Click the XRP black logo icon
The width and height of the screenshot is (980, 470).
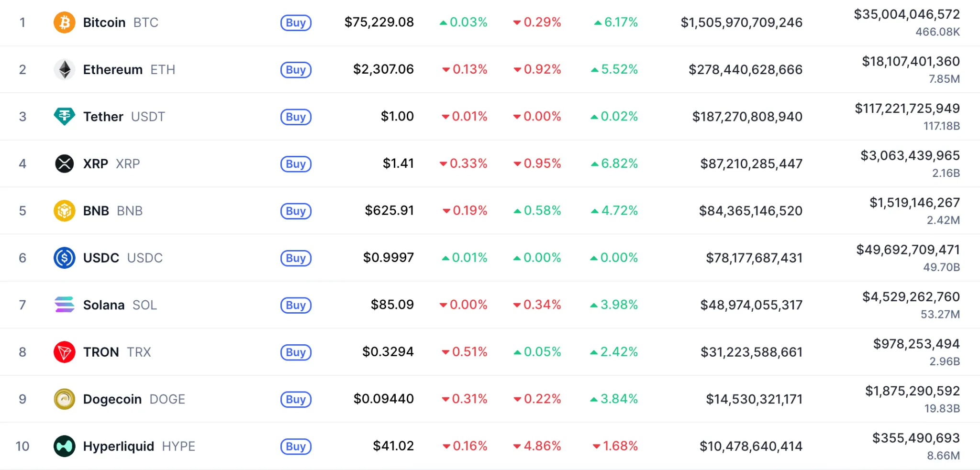[64, 164]
